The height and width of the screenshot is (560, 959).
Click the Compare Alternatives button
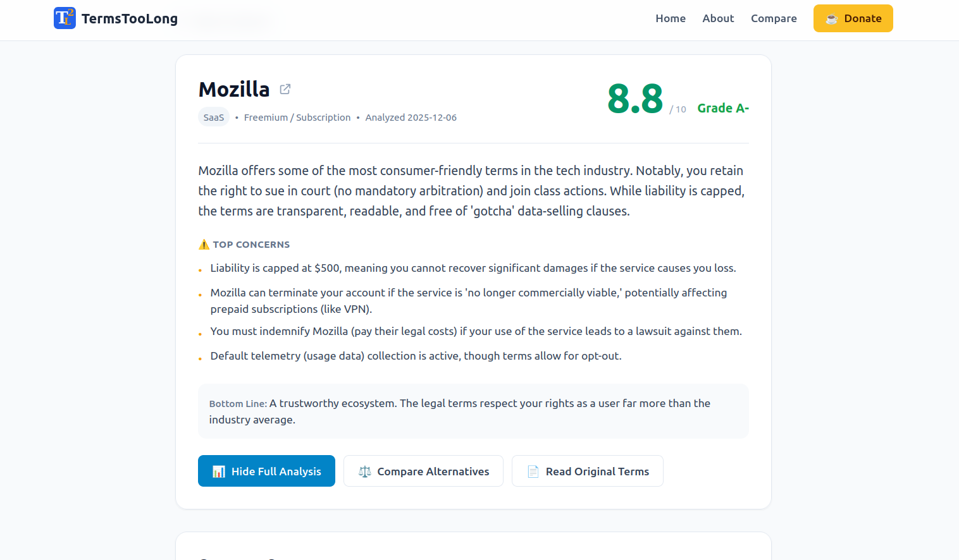pos(423,471)
